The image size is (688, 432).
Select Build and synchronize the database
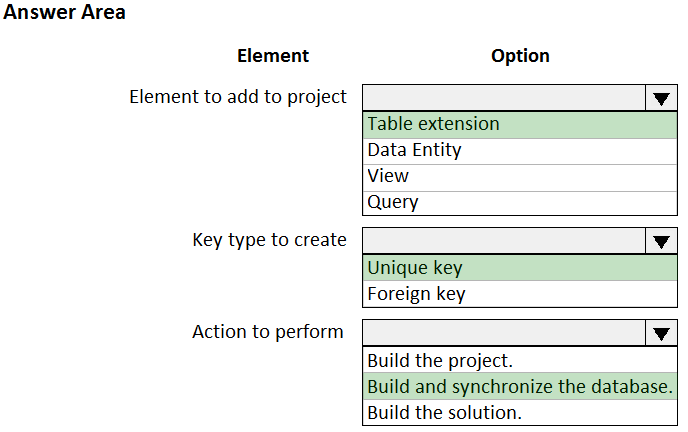click(x=519, y=386)
